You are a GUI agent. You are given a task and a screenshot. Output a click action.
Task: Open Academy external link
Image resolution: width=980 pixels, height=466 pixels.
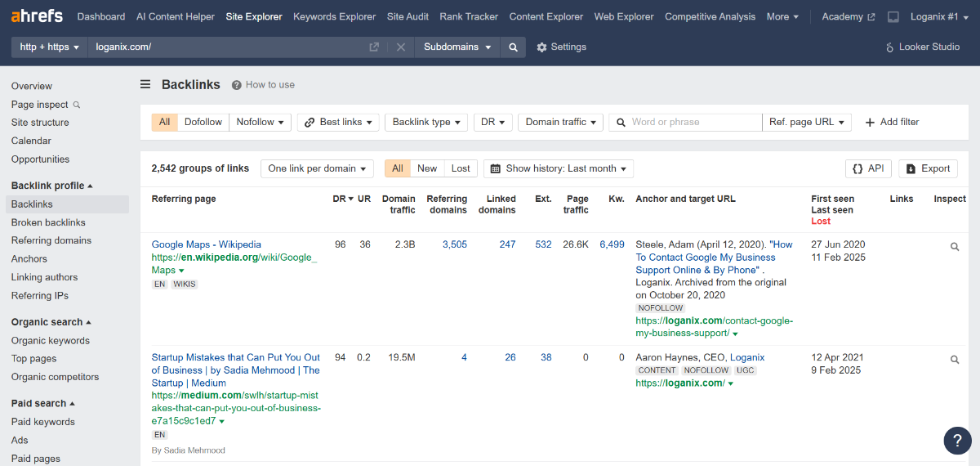click(848, 17)
